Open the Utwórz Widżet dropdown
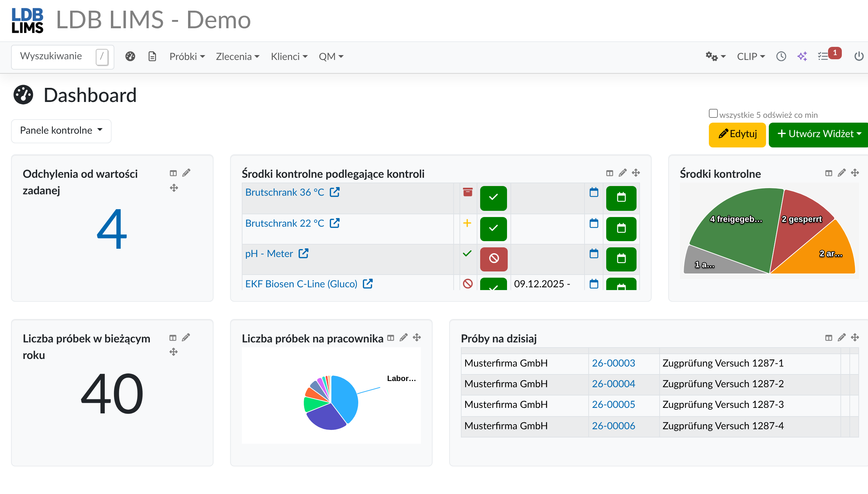868x494 pixels. click(x=819, y=135)
